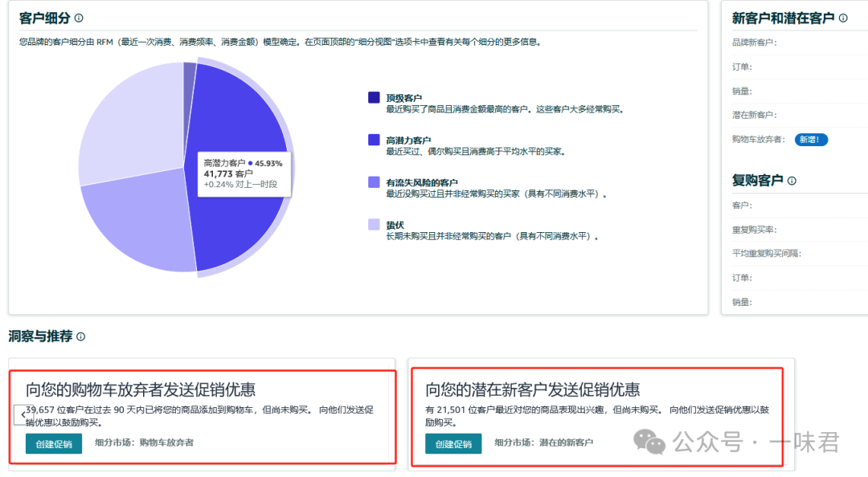Click the 新增! badge beside 购物车放弃者
The image size is (868, 477).
[x=810, y=139]
